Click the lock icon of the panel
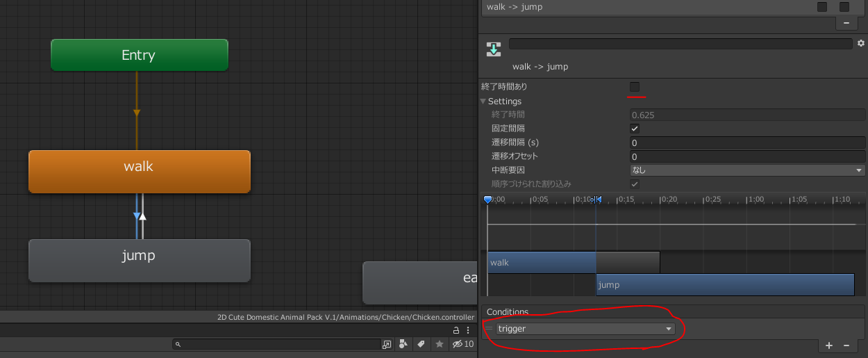 coord(456,330)
